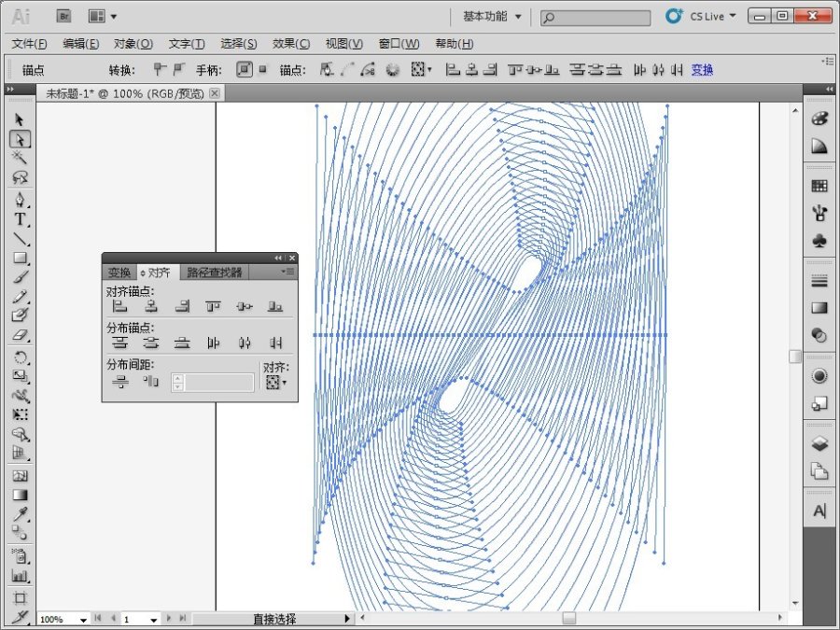Select the Artboard tool
Viewport: 840px width, 630px height.
20,598
